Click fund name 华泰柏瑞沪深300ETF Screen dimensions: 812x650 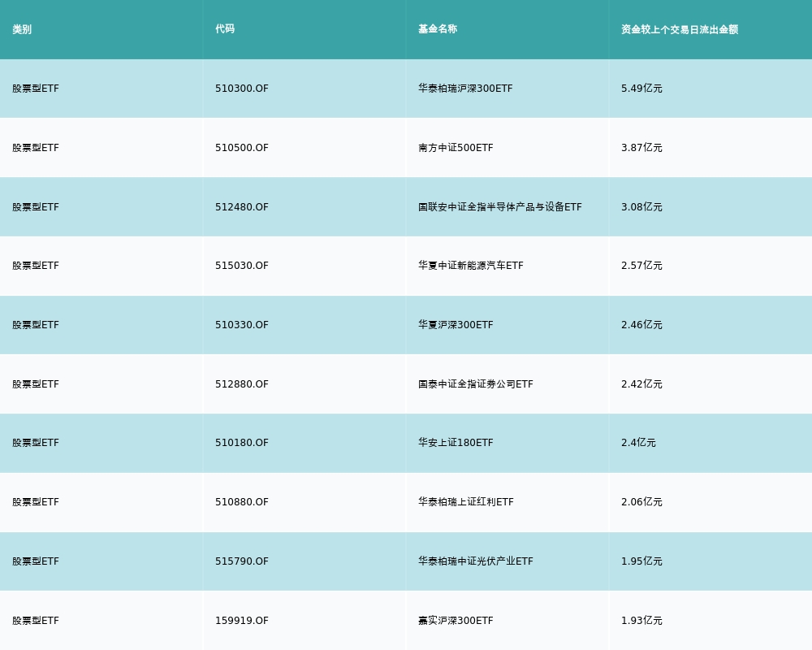(465, 88)
